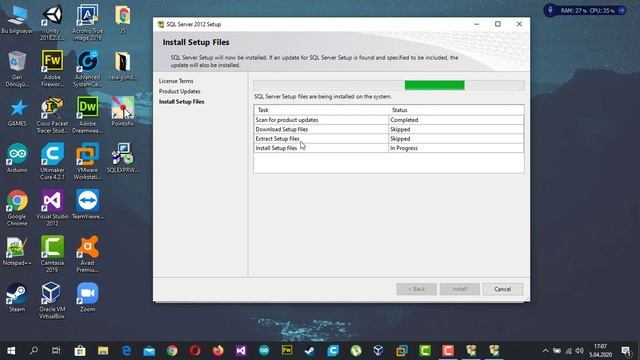Launch Camtasia 2019 desktop shortcut
This screenshot has width=640, height=360.
(52, 255)
